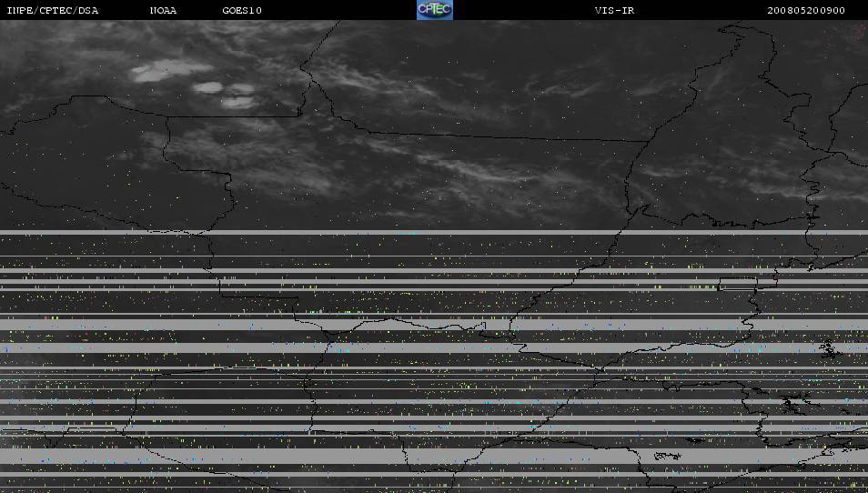The image size is (868, 493).
Task: Select the INPE/CPTEC/DSA header text
Action: 53,11
